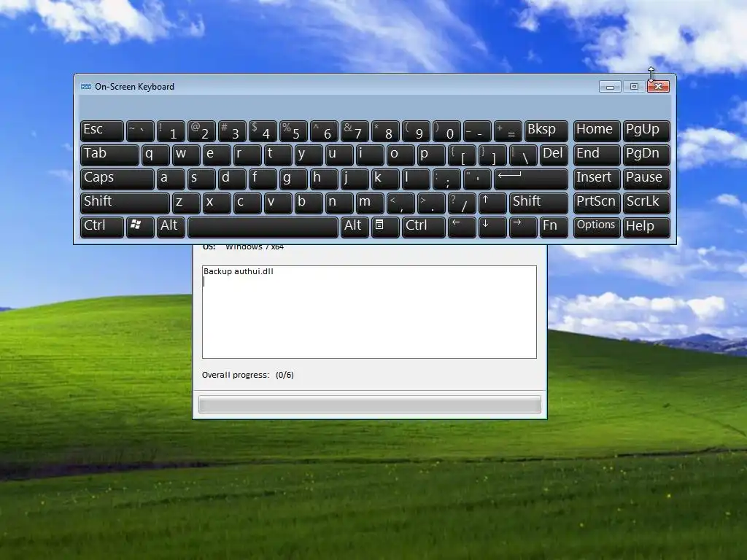Click the Enter key arrow
The height and width of the screenshot is (560, 747).
pos(531,179)
